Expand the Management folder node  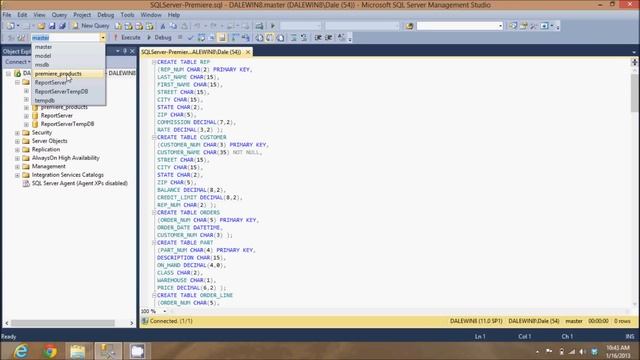tap(17, 167)
